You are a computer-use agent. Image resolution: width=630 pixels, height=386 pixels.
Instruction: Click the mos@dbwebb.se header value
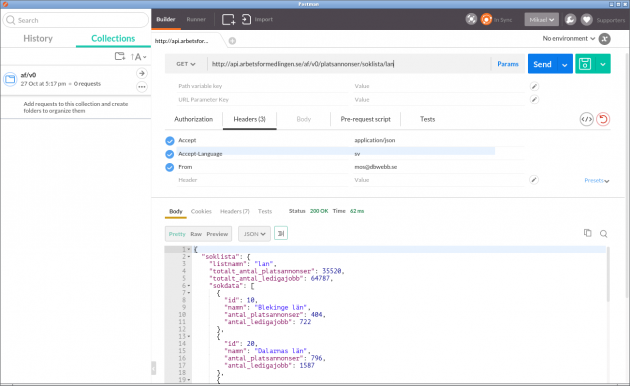[376, 167]
